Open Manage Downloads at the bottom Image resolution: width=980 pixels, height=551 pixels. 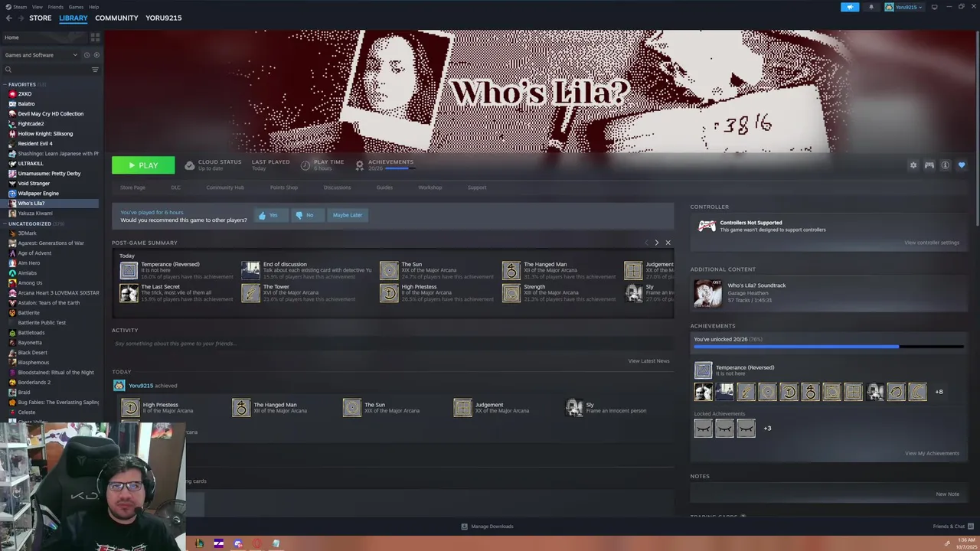[x=488, y=527]
